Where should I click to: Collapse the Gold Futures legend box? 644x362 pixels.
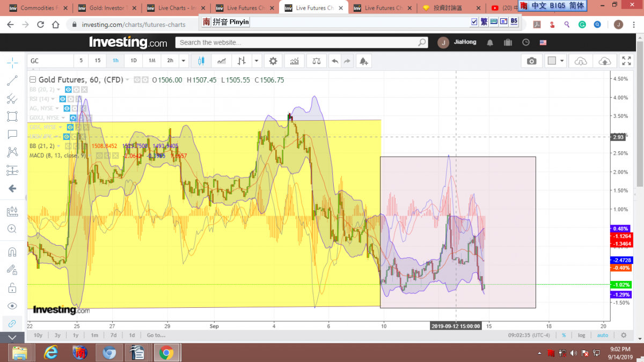coord(33,80)
